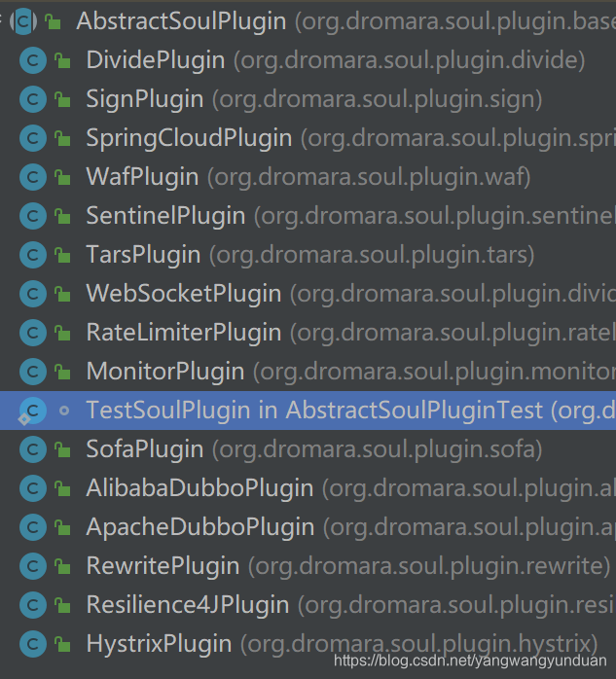Select the MonitorPlugin class name
This screenshot has height=679, width=616.
click(165, 372)
